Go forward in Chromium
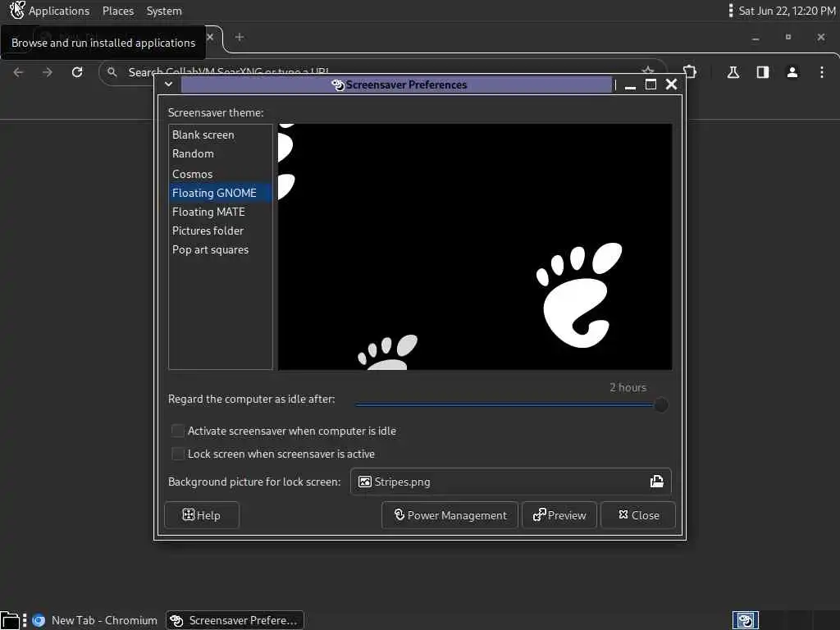Image resolution: width=840 pixels, height=630 pixels. coord(48,72)
